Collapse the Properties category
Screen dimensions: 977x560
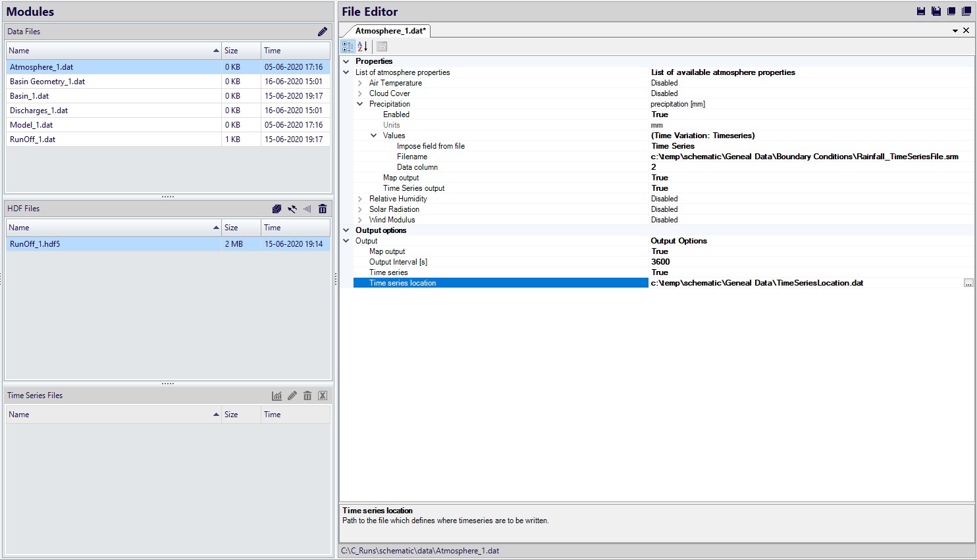[x=346, y=61]
